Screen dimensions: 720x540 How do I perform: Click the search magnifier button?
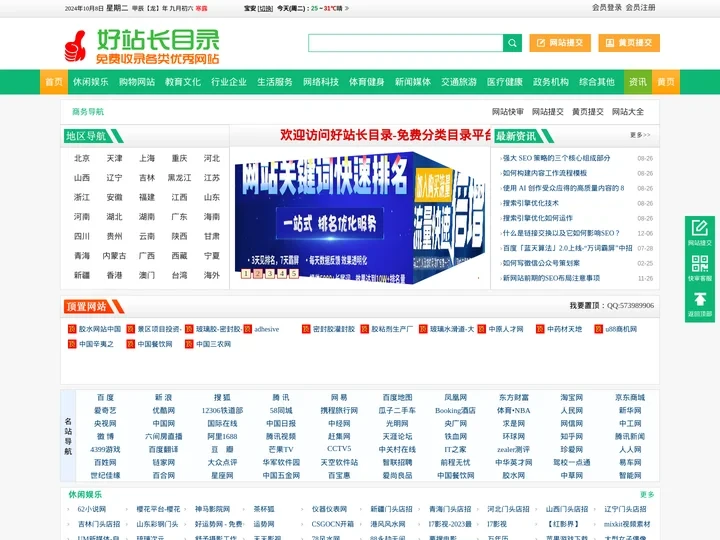click(512, 43)
